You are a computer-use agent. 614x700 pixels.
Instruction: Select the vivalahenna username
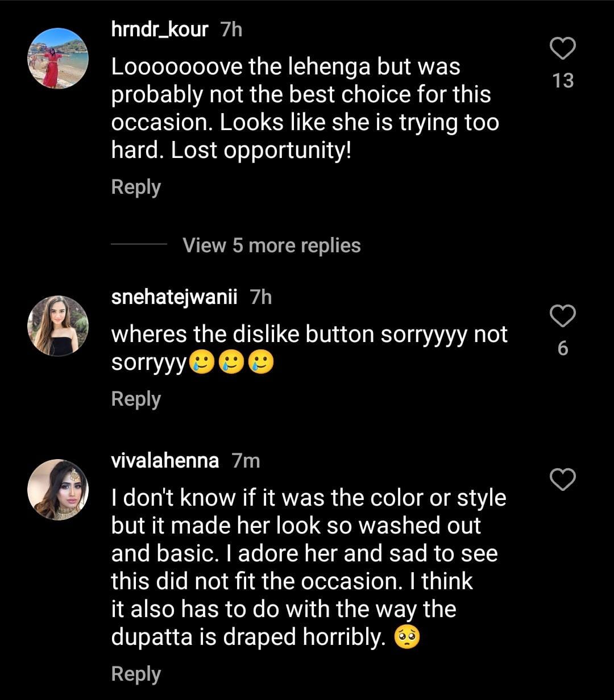(165, 461)
